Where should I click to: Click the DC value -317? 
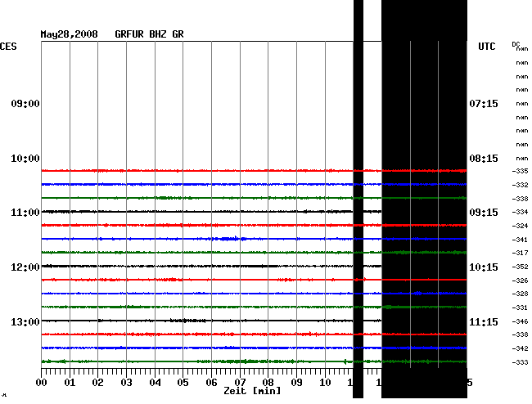coord(520,253)
